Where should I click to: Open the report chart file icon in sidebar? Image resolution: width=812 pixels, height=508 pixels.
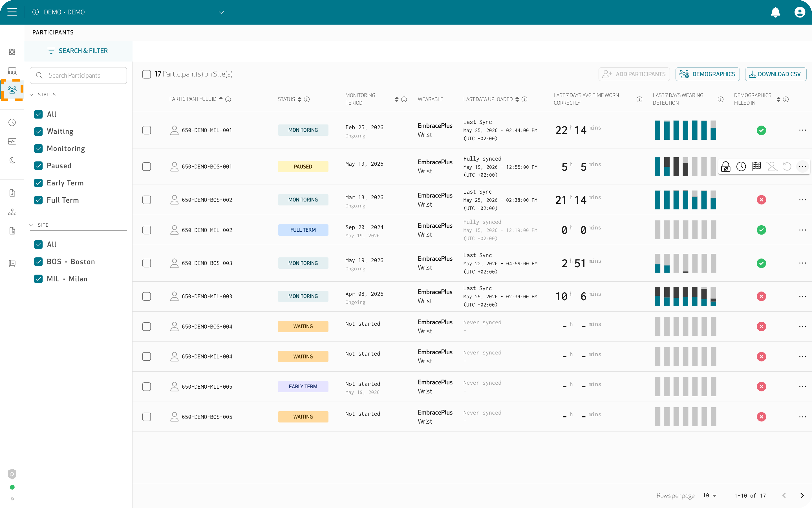click(x=12, y=231)
